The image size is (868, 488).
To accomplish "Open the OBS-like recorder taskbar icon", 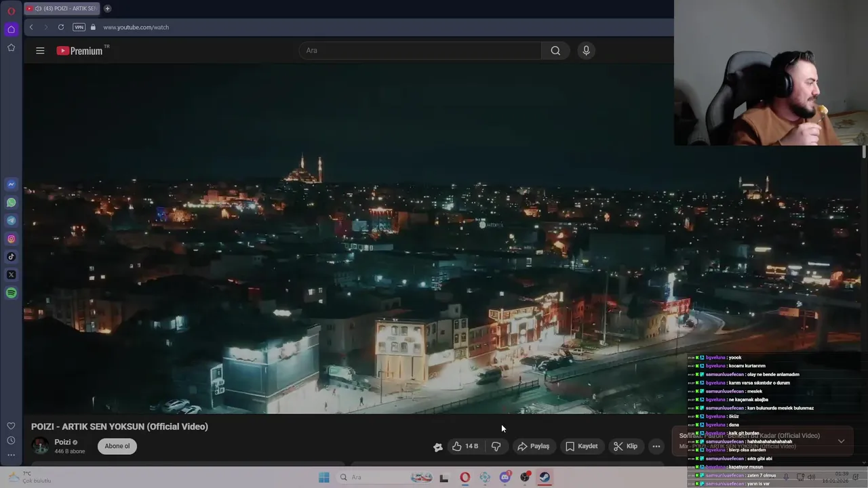I will pyautogui.click(x=525, y=477).
